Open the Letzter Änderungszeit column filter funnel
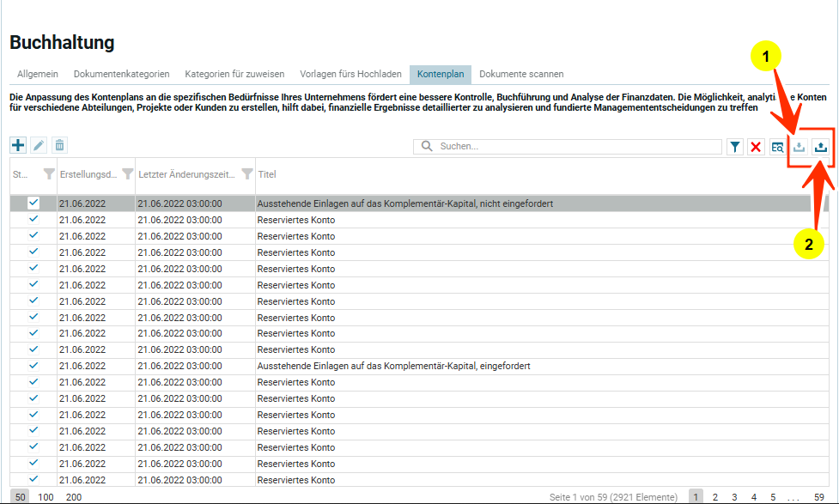 [x=246, y=174]
